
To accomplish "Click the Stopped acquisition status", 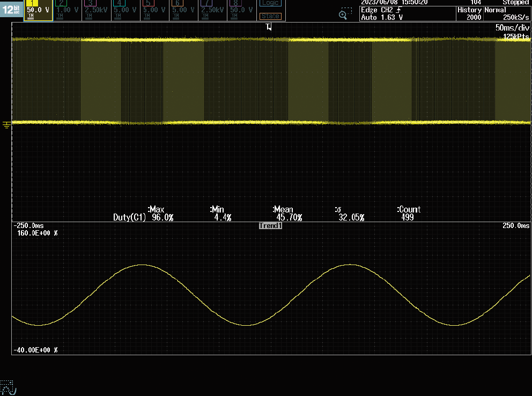I will pyautogui.click(x=515, y=2).
